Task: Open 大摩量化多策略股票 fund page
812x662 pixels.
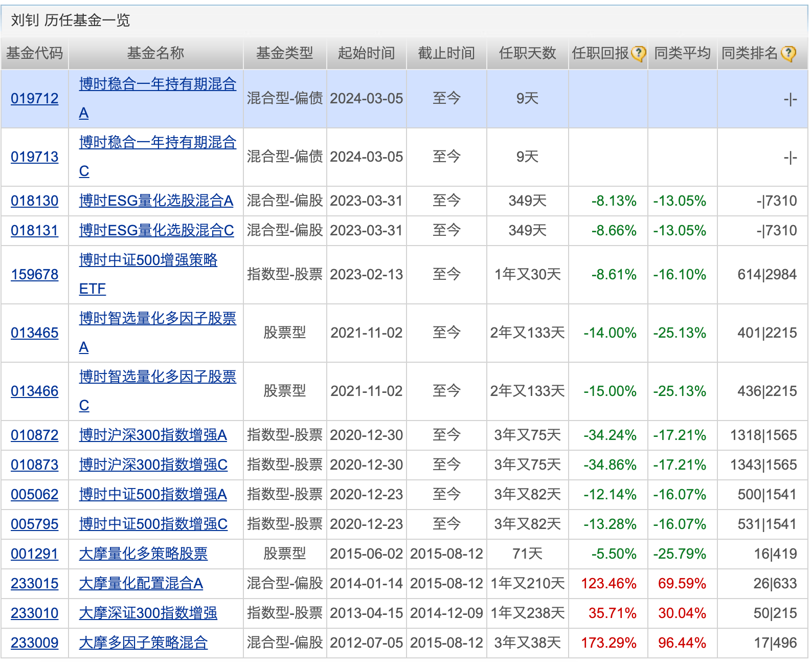Action: point(143,554)
